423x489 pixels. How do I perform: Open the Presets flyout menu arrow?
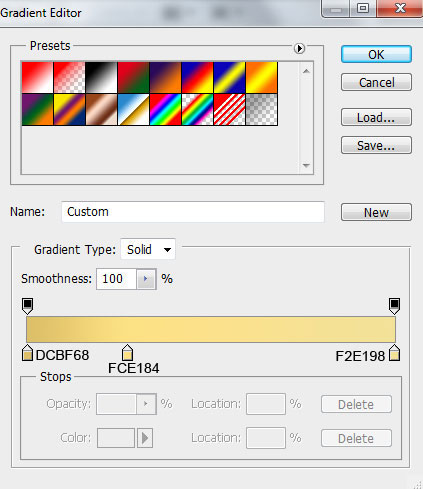click(299, 49)
